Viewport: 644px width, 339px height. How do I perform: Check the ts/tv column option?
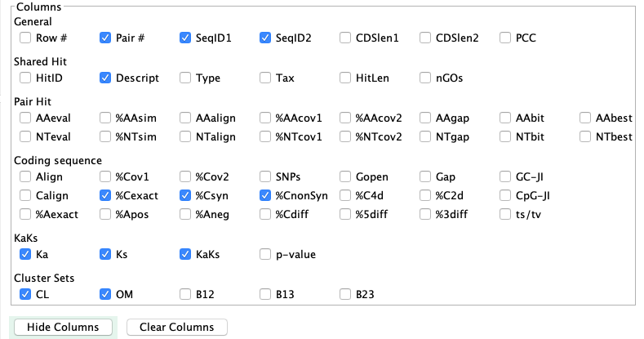pyautogui.click(x=505, y=214)
